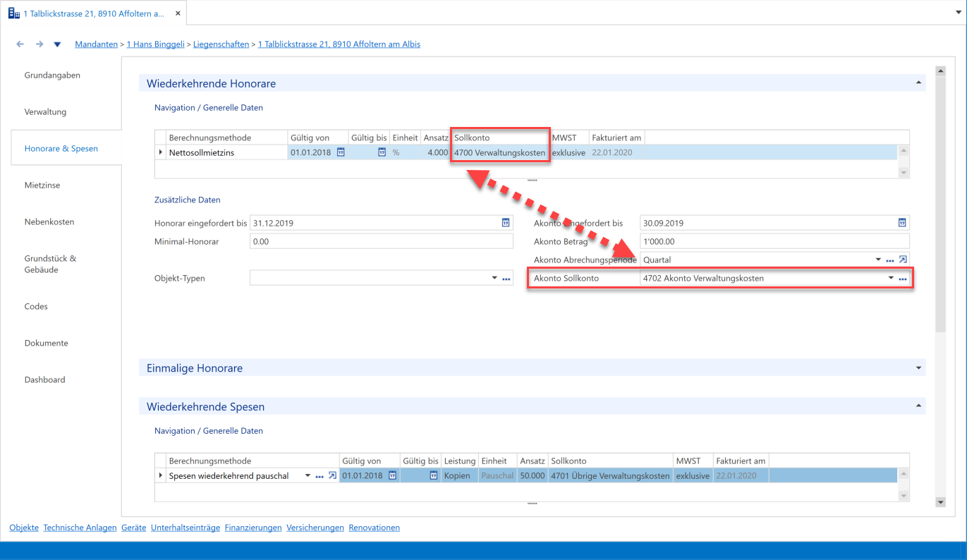The height and width of the screenshot is (560, 967).
Task: Jump to Quartal record via arrow icon
Action: (902, 260)
